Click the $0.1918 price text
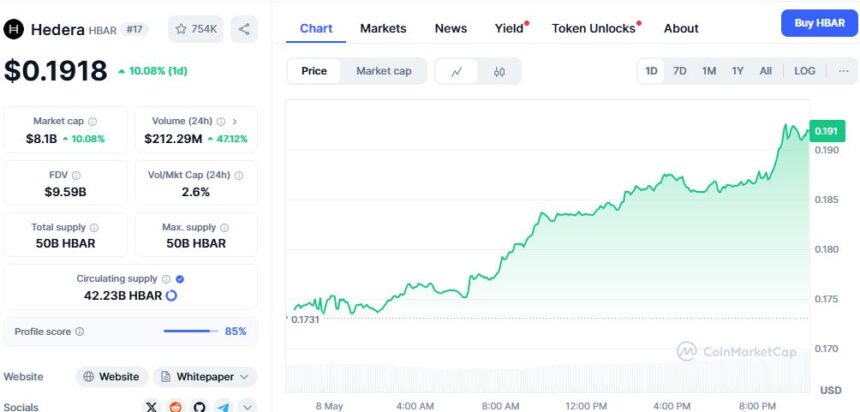The width and height of the screenshot is (860, 412). click(x=55, y=71)
